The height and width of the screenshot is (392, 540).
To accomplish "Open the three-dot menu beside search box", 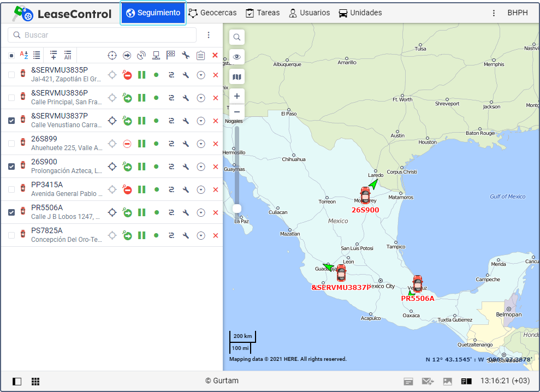I will [x=208, y=35].
